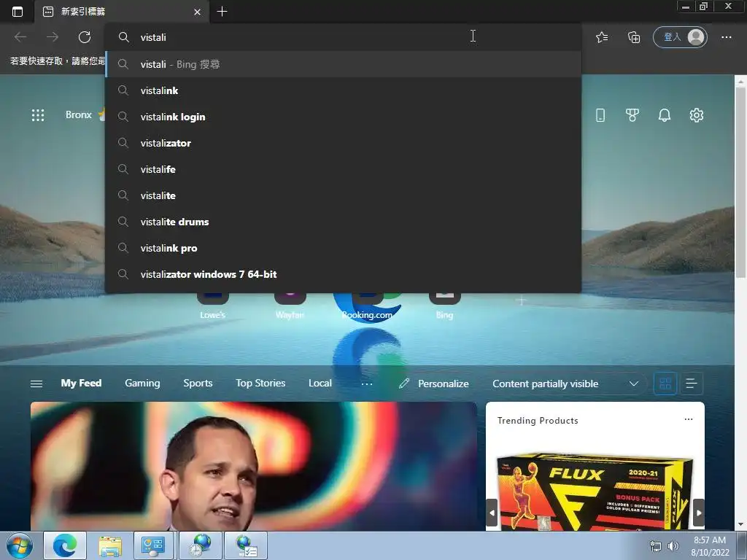Viewport: 747px width, 560px height.
Task: Click the volume speaker tray icon
Action: pos(673,546)
